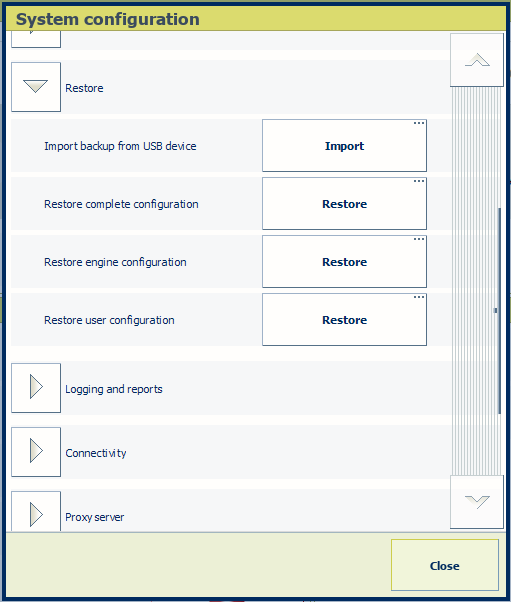
Task: Click Restore for user configuration
Action: tap(344, 319)
